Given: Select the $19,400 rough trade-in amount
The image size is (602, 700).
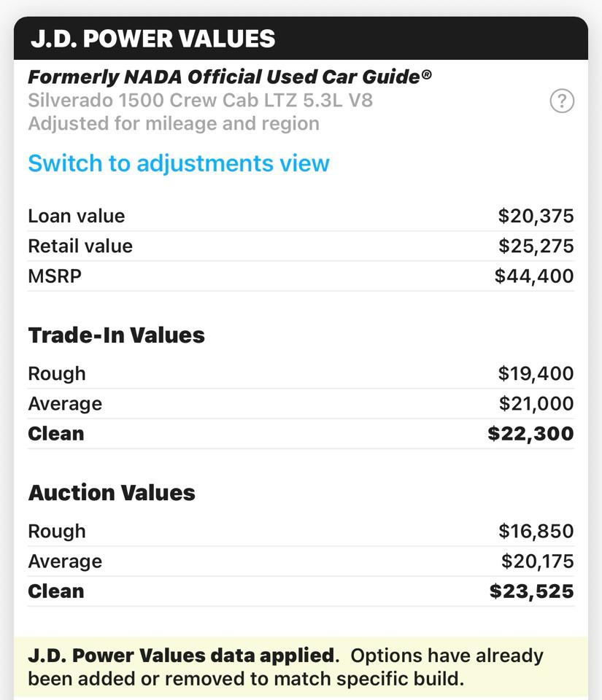Looking at the screenshot, I should tap(536, 373).
